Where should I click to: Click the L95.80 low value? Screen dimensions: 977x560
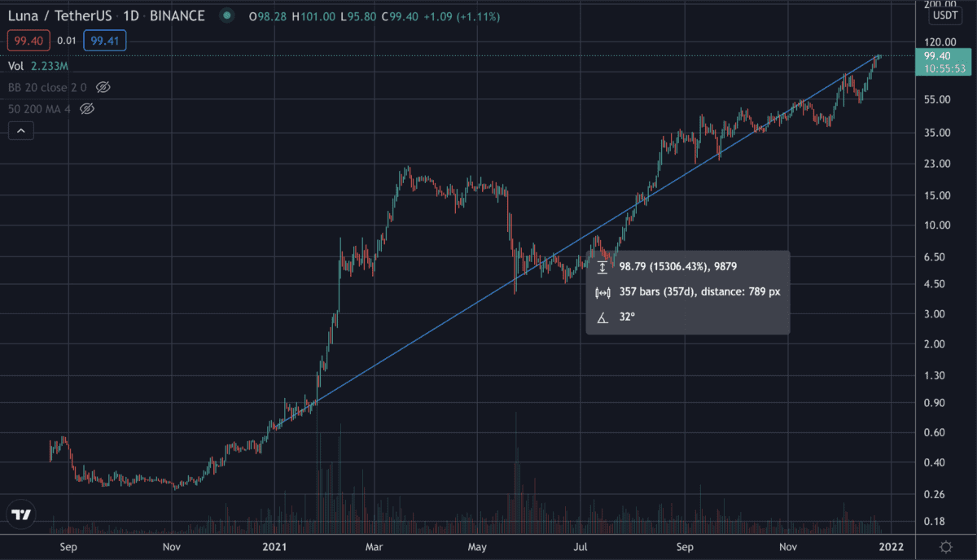point(357,16)
